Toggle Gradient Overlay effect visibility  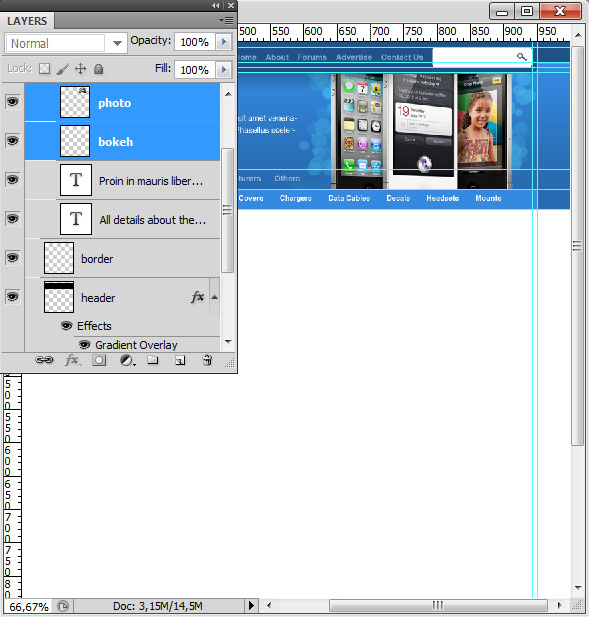(x=84, y=345)
